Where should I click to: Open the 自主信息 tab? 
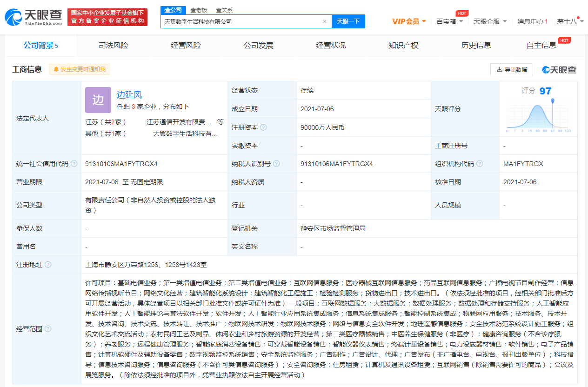pyautogui.click(x=541, y=45)
